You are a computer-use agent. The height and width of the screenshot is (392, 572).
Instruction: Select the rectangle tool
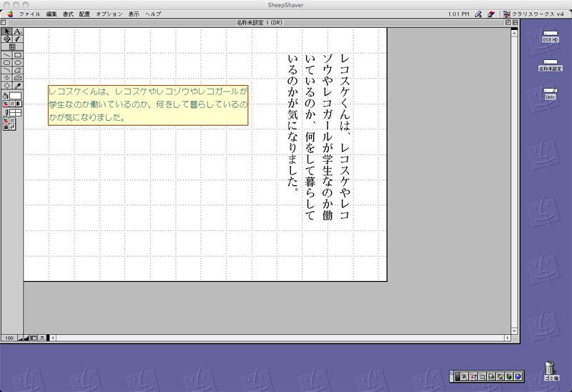tap(17, 55)
